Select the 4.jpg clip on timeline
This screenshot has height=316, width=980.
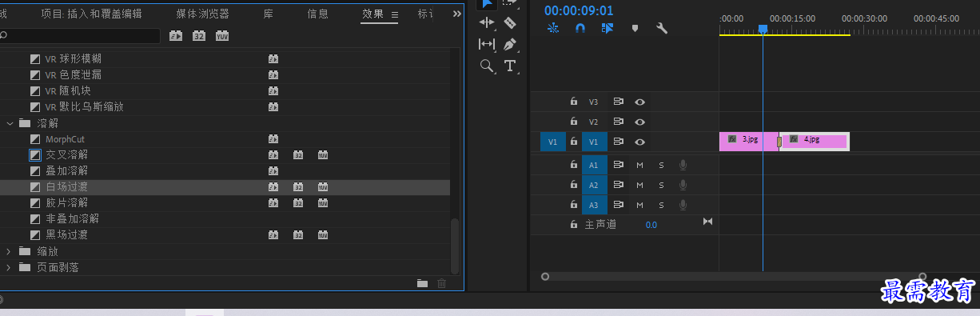(x=814, y=141)
